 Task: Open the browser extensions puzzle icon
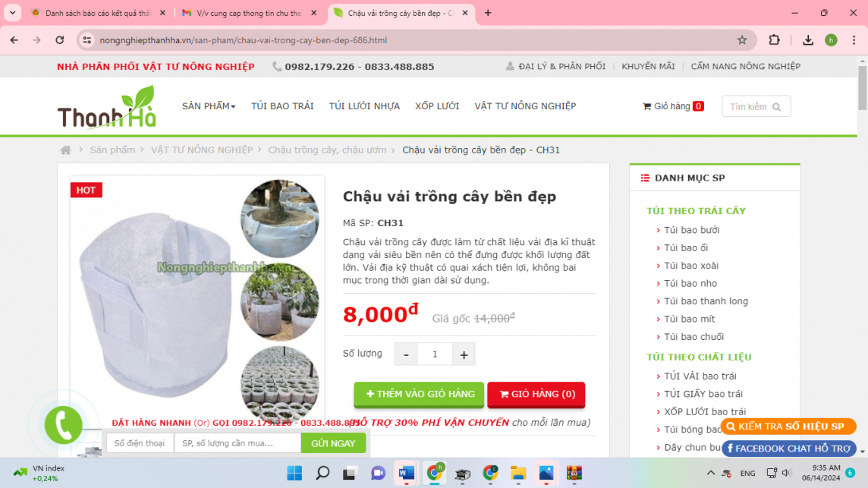[x=774, y=40]
